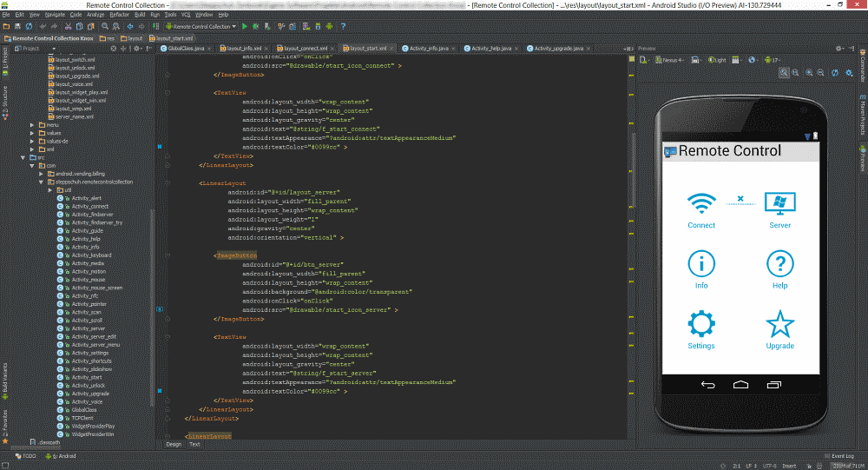Click the zoom out icon in Preview

[821, 73]
